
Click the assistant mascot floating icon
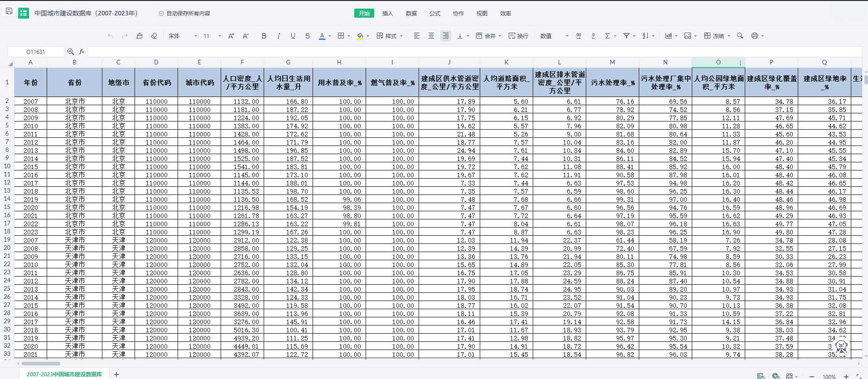(841, 346)
